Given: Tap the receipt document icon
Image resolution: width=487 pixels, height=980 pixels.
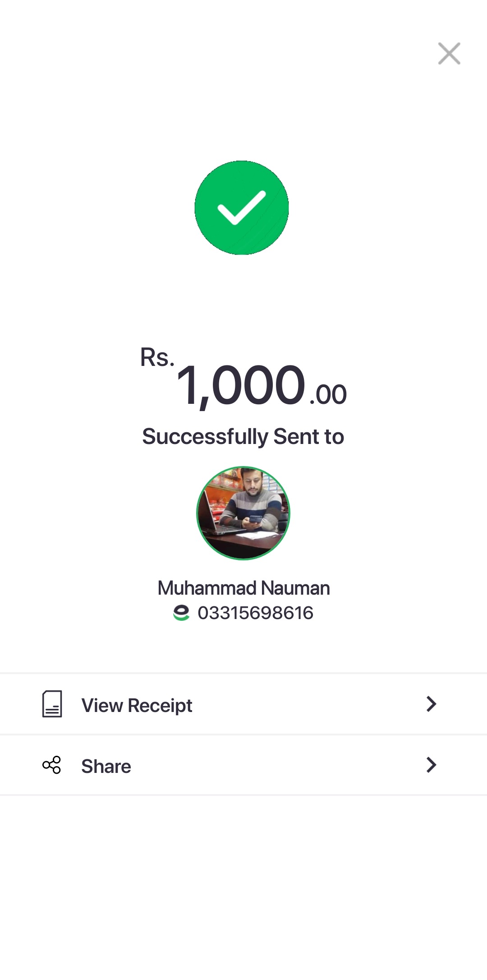Looking at the screenshot, I should tap(52, 704).
